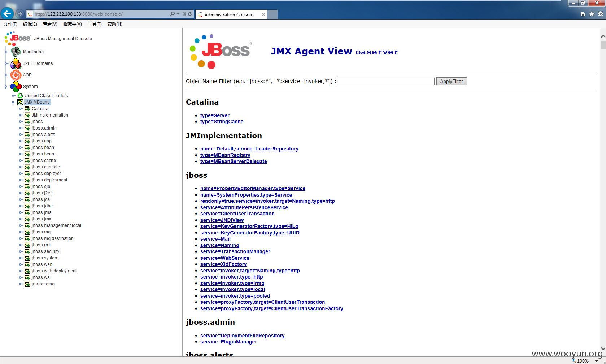
Task: Collapse the System tree node
Action: [x=6, y=87]
